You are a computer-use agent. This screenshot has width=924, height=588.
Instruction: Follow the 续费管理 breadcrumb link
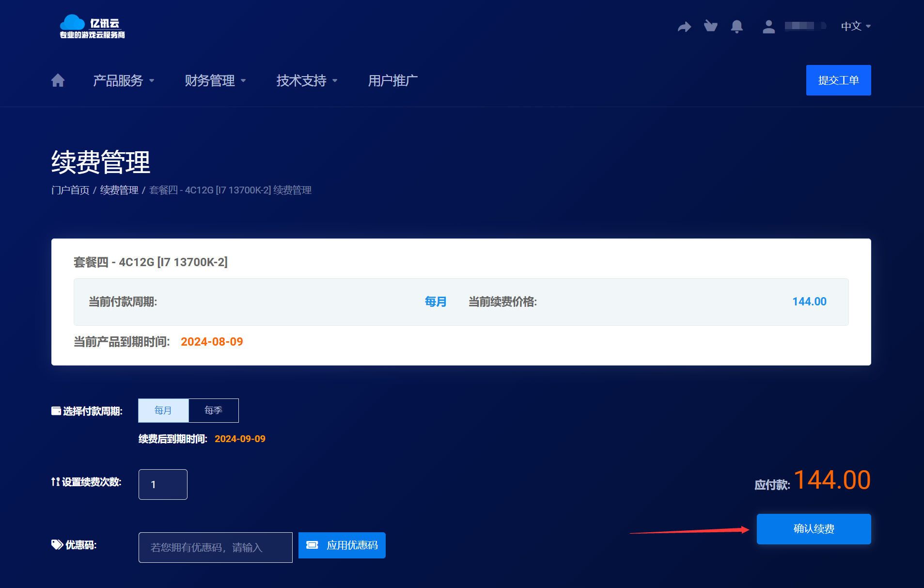(119, 190)
